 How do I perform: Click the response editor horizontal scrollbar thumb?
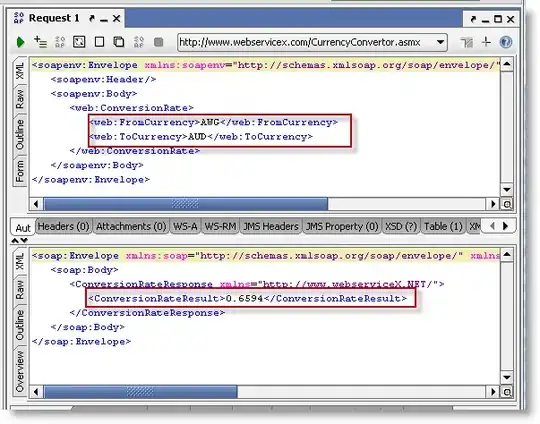pos(141,392)
